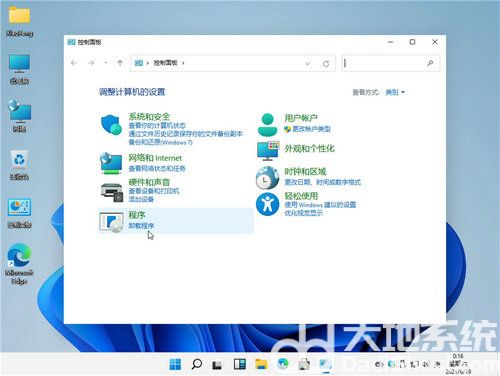Click the Up one level arrow
Image resolution: width=500 pixels, height=376 pixels.
(120, 63)
